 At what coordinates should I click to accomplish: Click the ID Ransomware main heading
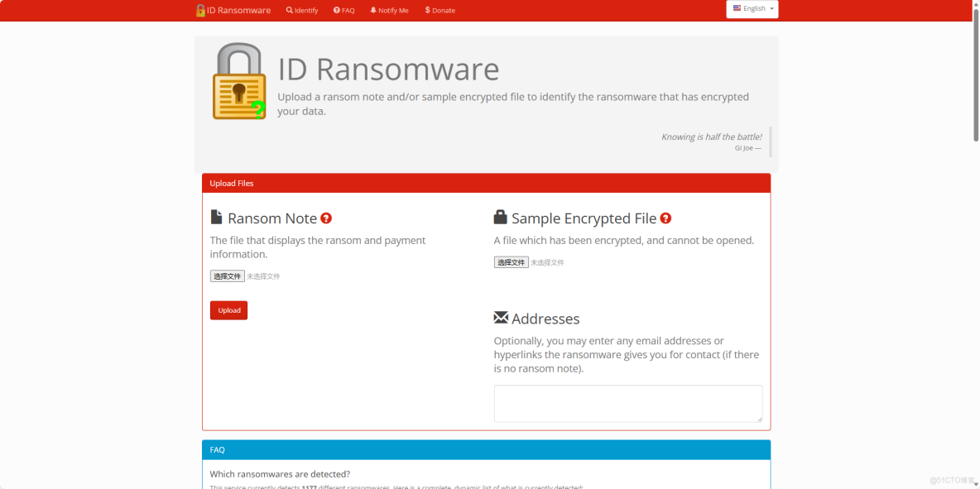pos(389,70)
